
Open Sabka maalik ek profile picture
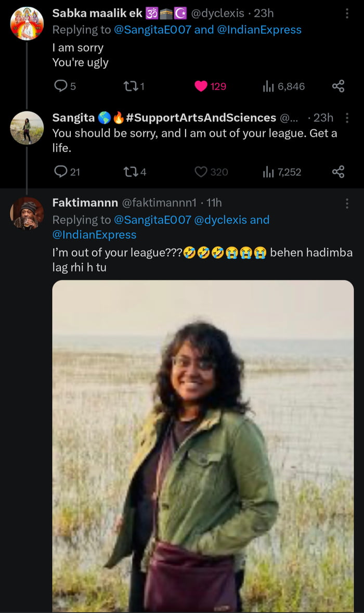tap(27, 23)
